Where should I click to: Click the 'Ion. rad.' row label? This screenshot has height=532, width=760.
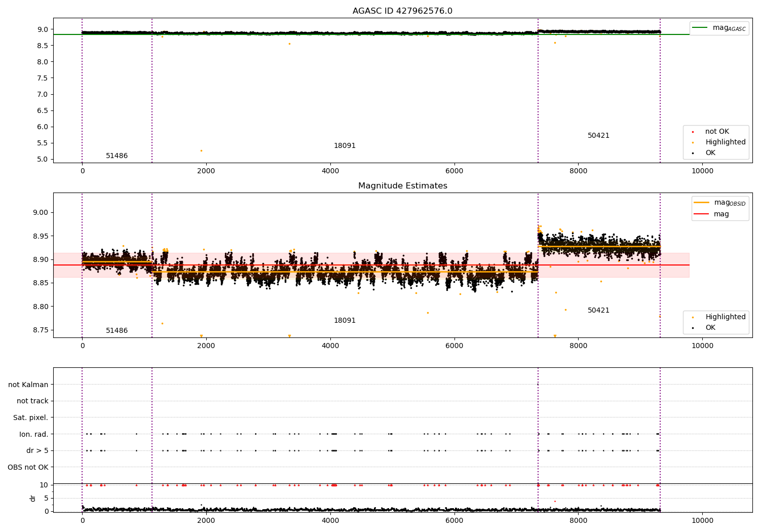(x=34, y=435)
